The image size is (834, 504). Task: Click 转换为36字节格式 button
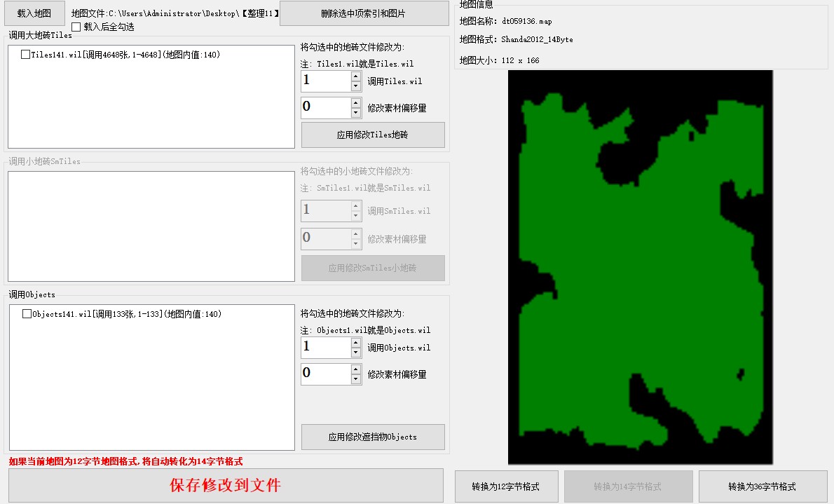pos(763,486)
